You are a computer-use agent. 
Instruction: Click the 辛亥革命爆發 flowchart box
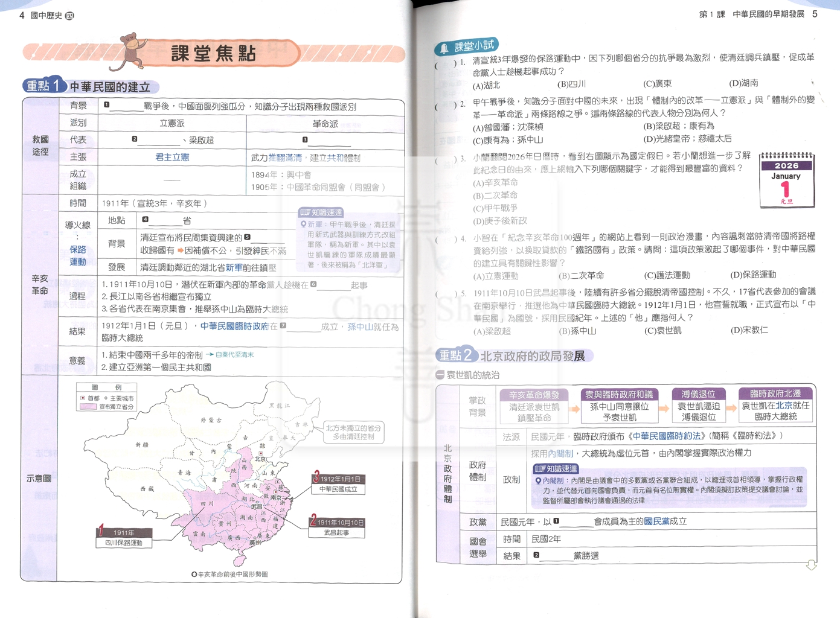pos(534,406)
